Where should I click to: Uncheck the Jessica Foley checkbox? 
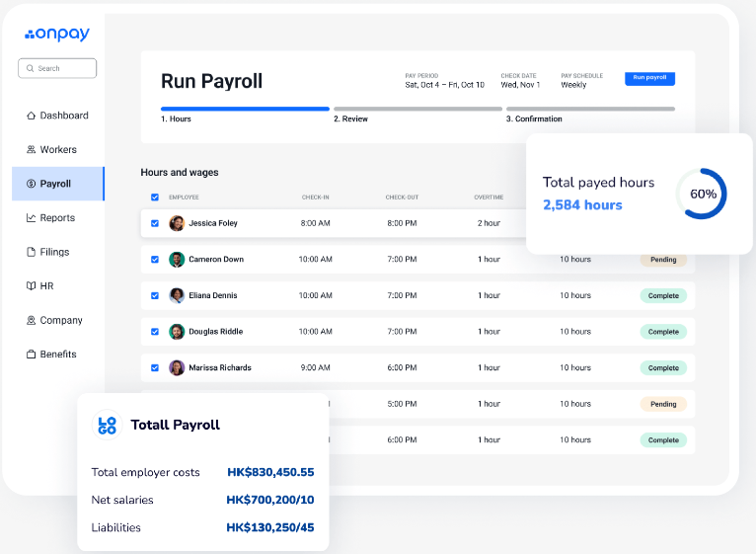[155, 223]
